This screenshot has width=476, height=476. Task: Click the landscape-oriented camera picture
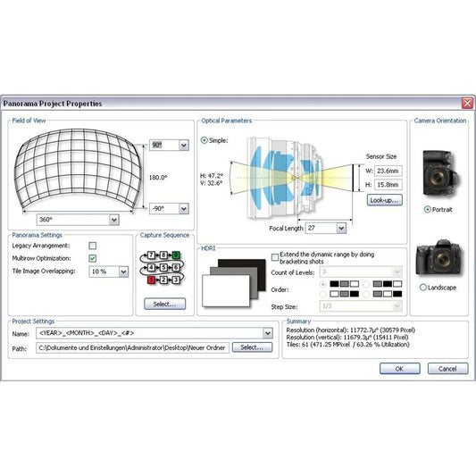click(439, 258)
